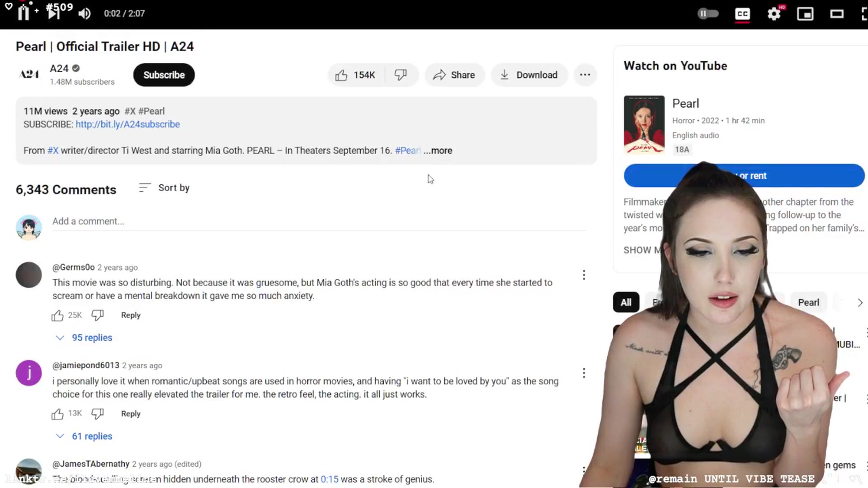Screen dimensions: 868x488
Task: Dislike the Pearl trailer video
Action: pyautogui.click(x=401, y=75)
